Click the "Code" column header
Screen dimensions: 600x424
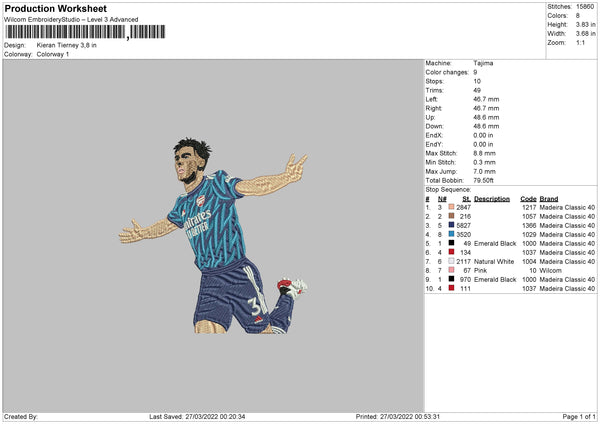point(528,199)
